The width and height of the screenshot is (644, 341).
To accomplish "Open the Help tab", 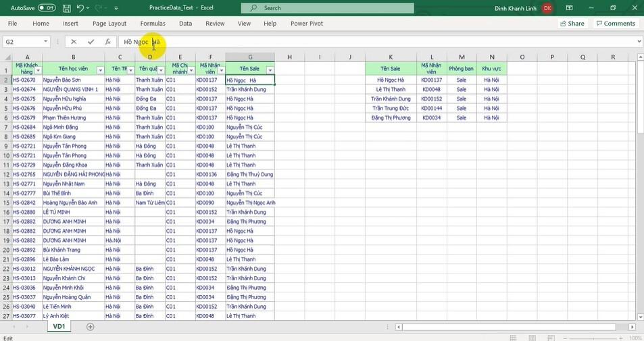I will [270, 24].
